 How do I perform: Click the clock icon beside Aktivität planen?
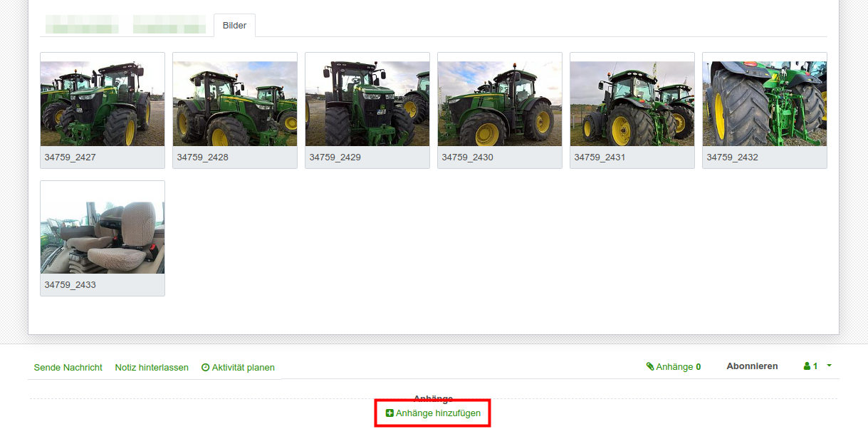pos(206,368)
